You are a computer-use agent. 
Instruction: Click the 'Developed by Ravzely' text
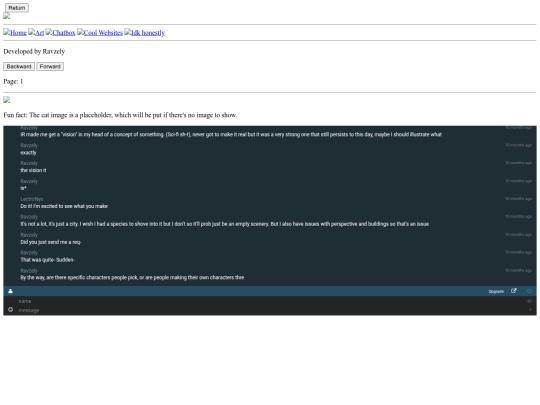34,52
